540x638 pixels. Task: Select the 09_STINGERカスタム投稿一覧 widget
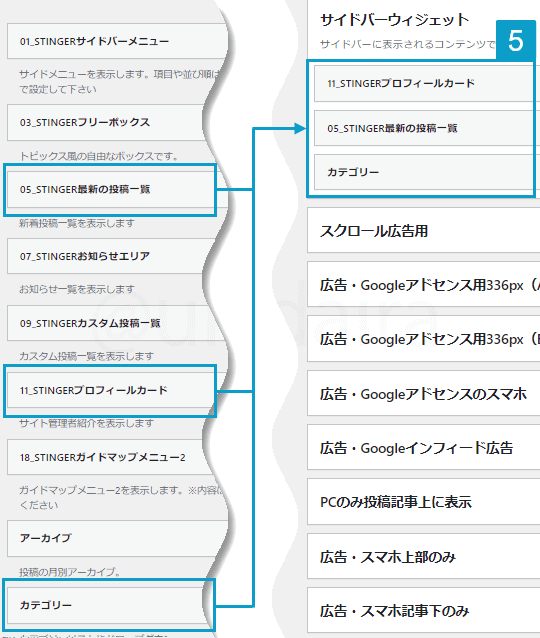(116, 323)
